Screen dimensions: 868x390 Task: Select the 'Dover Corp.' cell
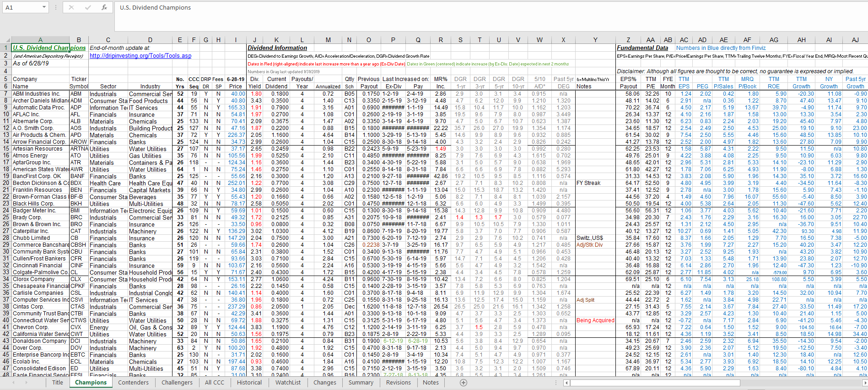(40, 348)
